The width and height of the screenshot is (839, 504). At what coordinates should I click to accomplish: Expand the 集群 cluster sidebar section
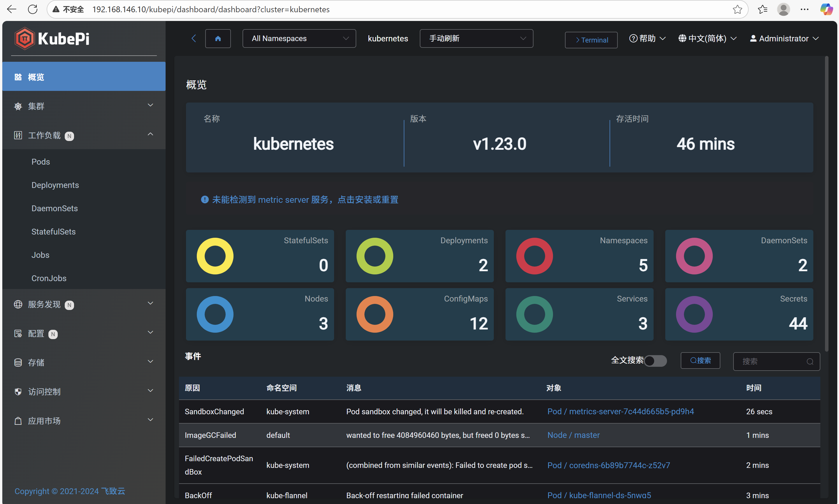tap(84, 106)
